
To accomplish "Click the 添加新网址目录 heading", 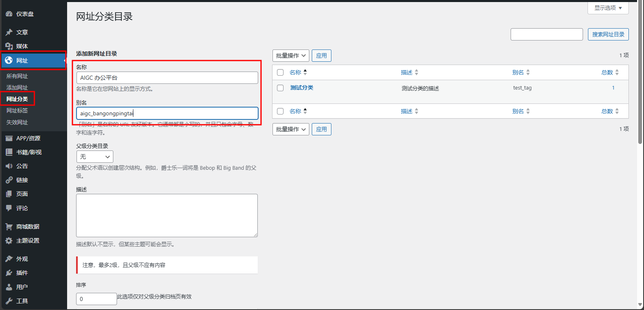I will click(x=97, y=54).
